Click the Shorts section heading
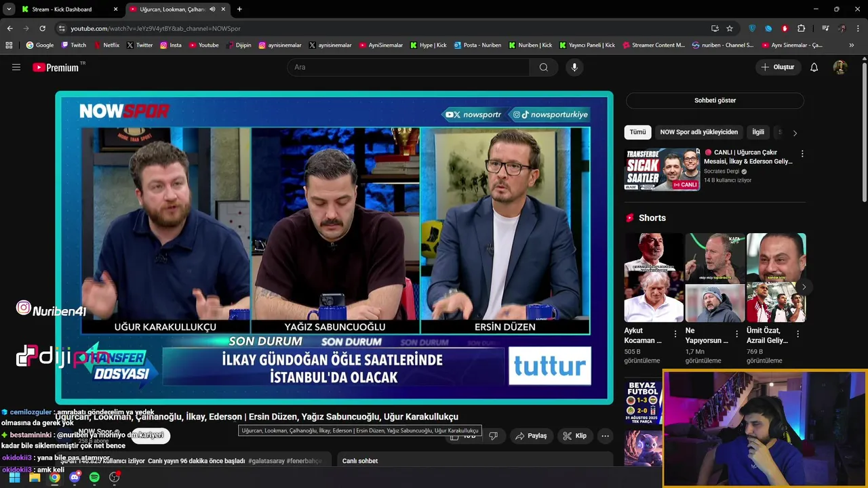The image size is (868, 488). click(x=652, y=218)
